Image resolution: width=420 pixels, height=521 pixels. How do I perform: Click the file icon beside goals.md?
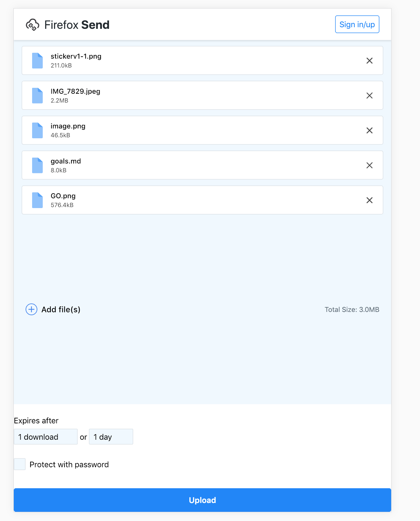[37, 165]
